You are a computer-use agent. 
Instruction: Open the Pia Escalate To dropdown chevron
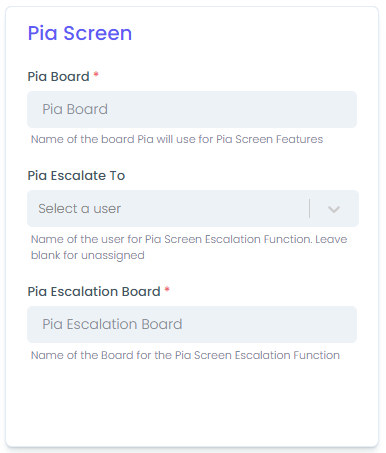tap(334, 209)
